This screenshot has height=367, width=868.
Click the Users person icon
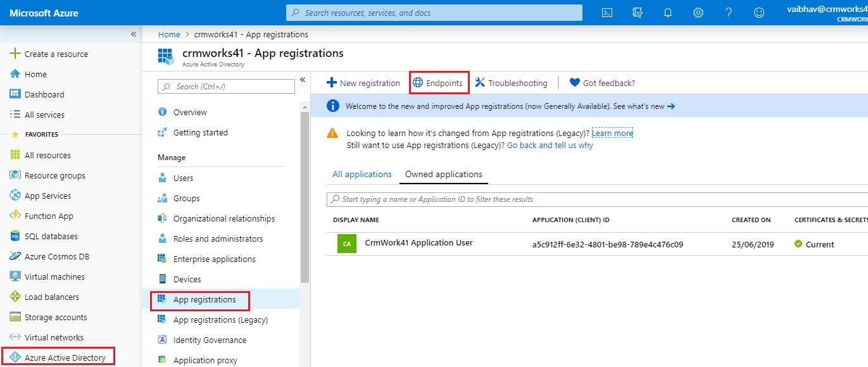pos(163,178)
